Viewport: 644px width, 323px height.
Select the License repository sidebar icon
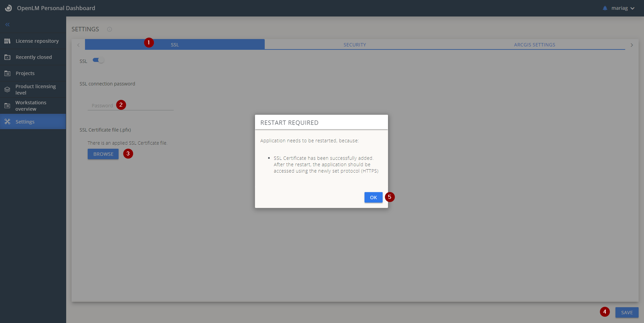[7, 41]
